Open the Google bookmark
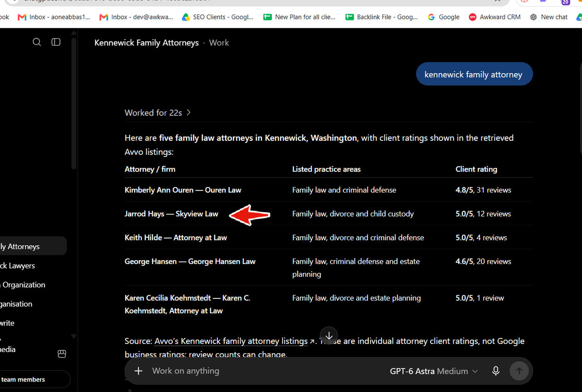 (443, 17)
